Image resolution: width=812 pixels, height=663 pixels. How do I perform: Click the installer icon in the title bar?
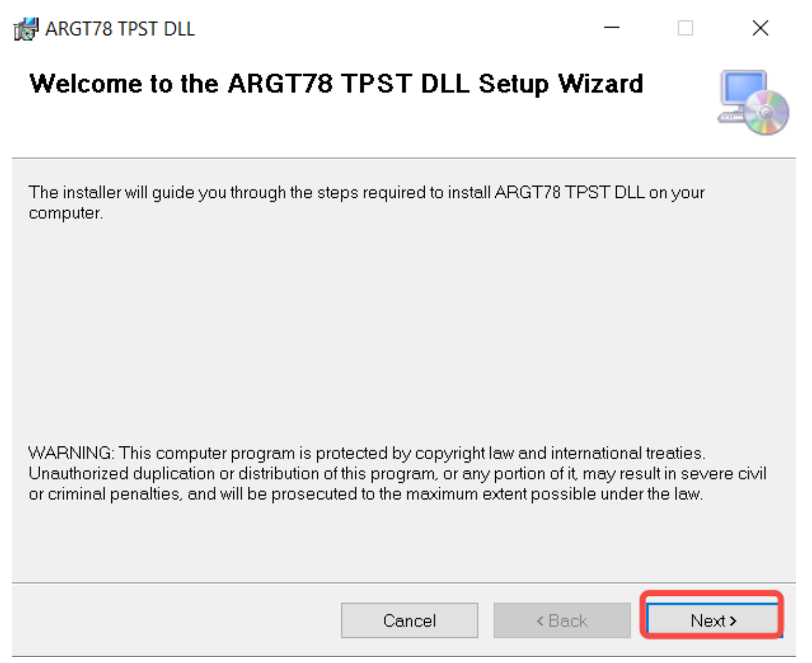coord(26,29)
